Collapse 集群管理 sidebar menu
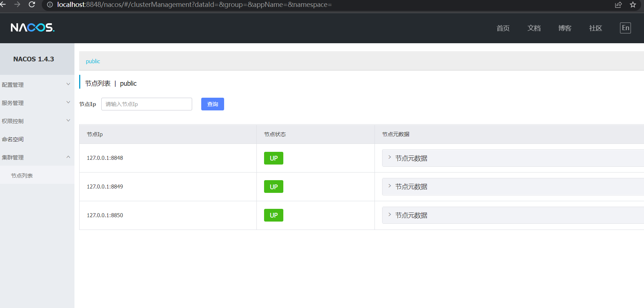This screenshot has width=644, height=308. pos(37,157)
